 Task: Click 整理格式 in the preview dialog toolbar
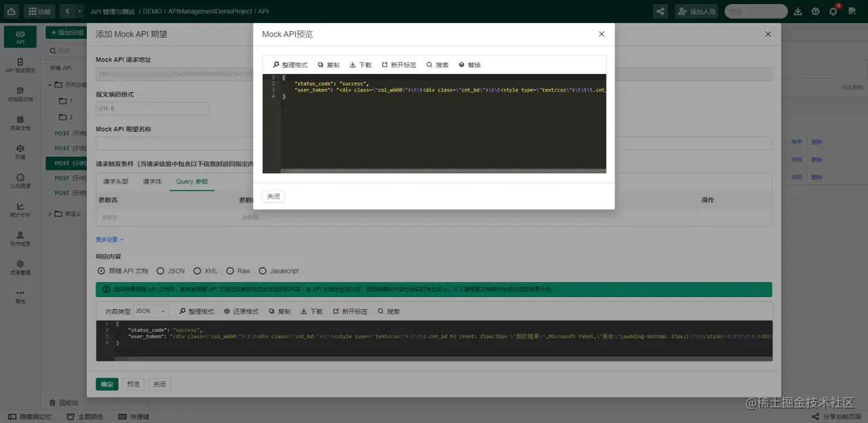[290, 65]
